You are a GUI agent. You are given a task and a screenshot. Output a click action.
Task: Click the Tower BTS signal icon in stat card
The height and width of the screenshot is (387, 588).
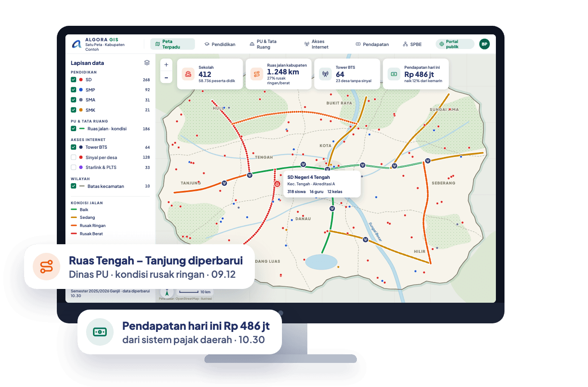pyautogui.click(x=325, y=74)
